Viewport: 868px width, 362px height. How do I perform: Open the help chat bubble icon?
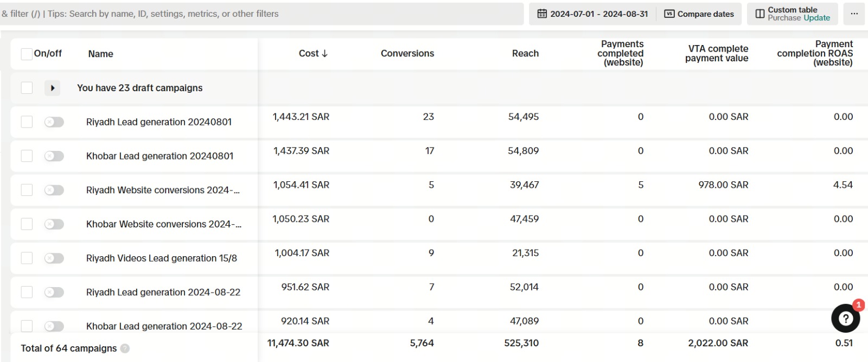point(845,319)
